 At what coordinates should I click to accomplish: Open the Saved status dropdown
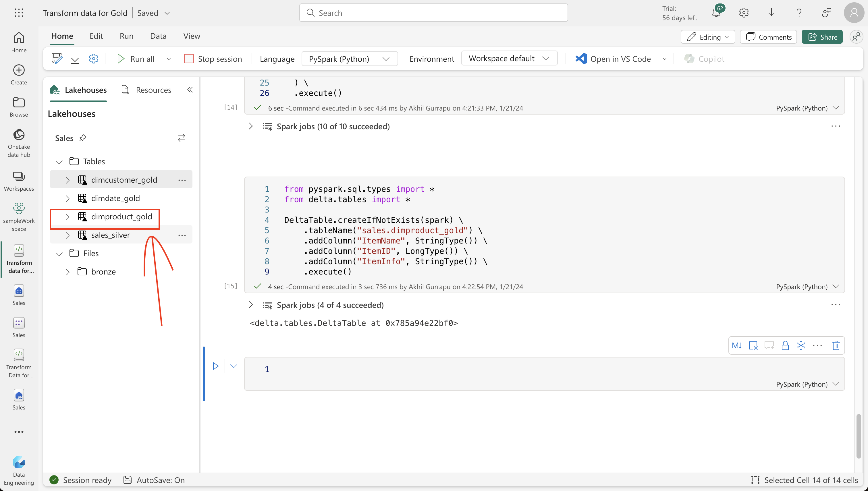coord(167,13)
